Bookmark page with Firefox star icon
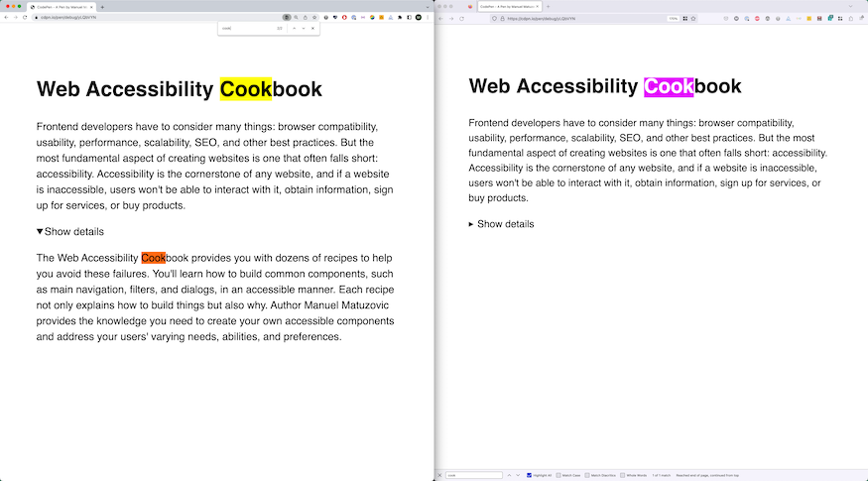The width and height of the screenshot is (868, 481). pyautogui.click(x=693, y=18)
